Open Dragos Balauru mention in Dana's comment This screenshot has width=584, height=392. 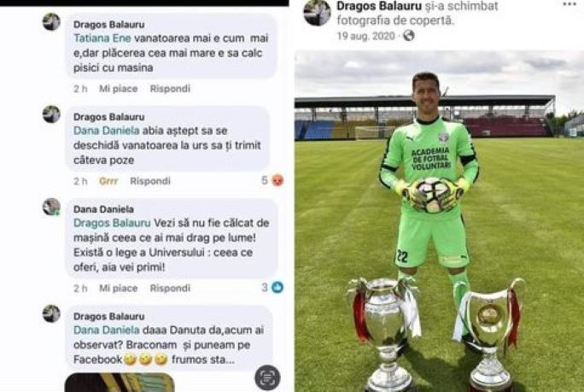(x=112, y=223)
